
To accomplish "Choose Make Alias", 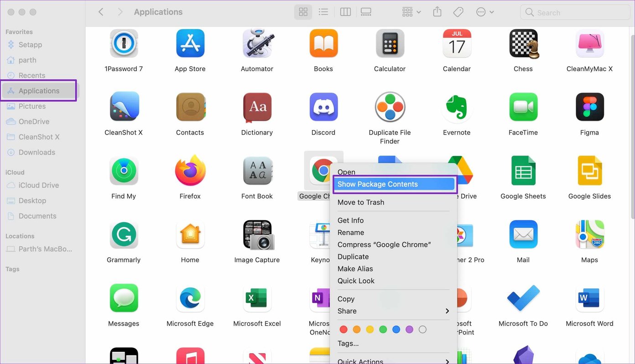I will (394, 269).
